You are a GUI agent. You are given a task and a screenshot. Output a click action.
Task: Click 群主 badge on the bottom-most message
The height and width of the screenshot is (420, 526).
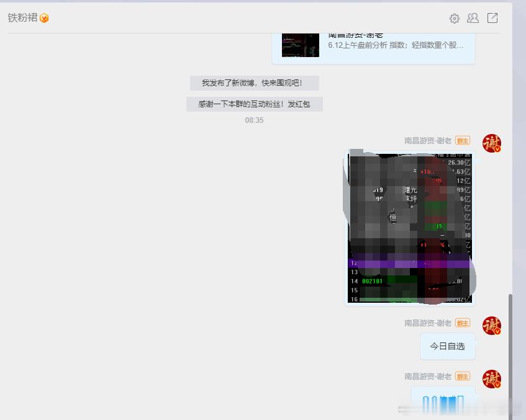[463, 377]
